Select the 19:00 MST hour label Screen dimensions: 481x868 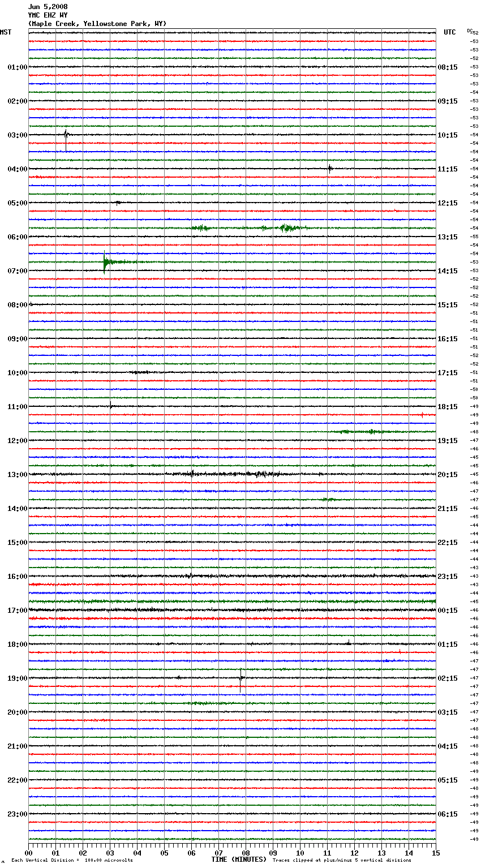[18, 678]
